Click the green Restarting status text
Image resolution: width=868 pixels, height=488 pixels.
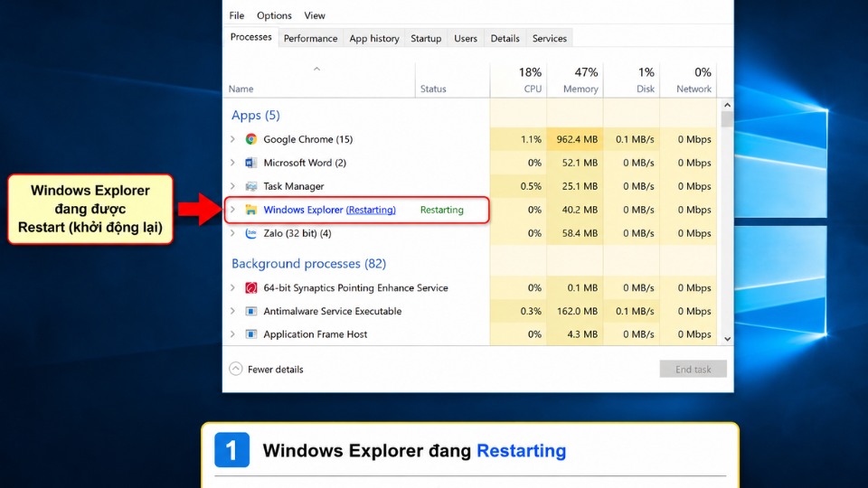(442, 210)
